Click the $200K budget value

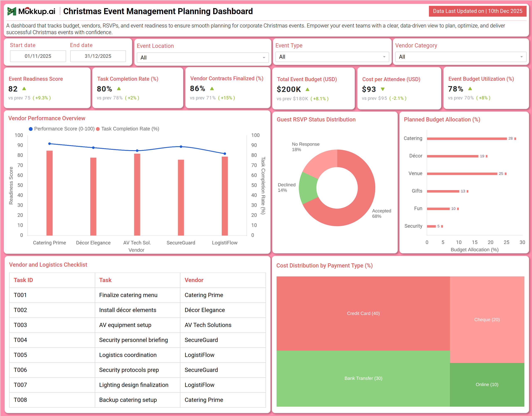pos(289,89)
